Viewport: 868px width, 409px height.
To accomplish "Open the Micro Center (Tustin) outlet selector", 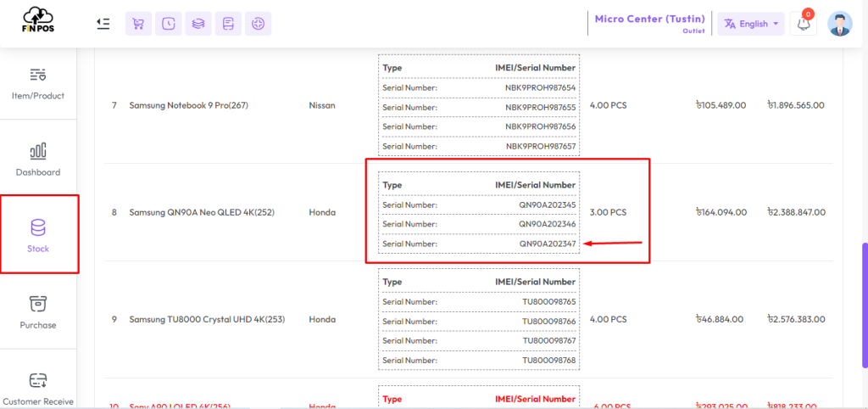I will [649, 24].
